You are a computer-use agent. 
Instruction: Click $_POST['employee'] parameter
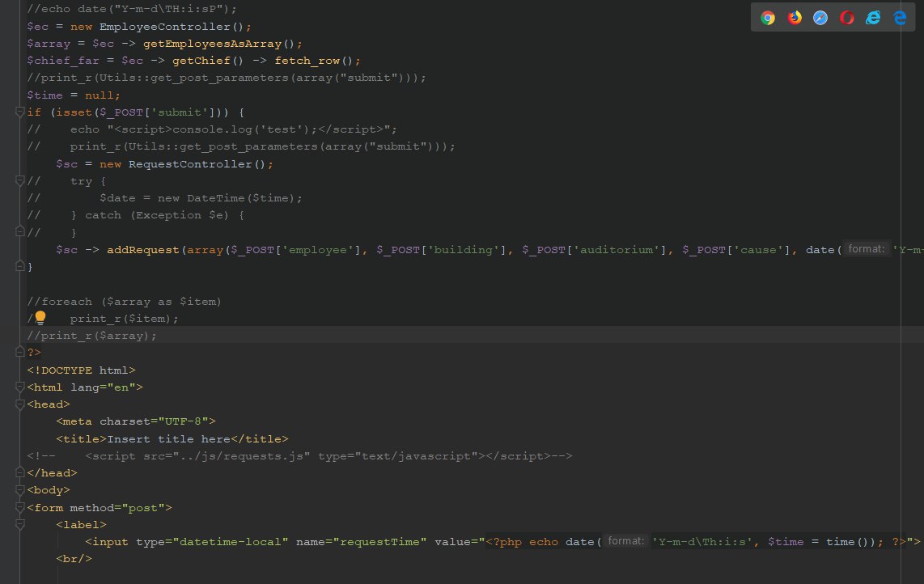(x=296, y=250)
